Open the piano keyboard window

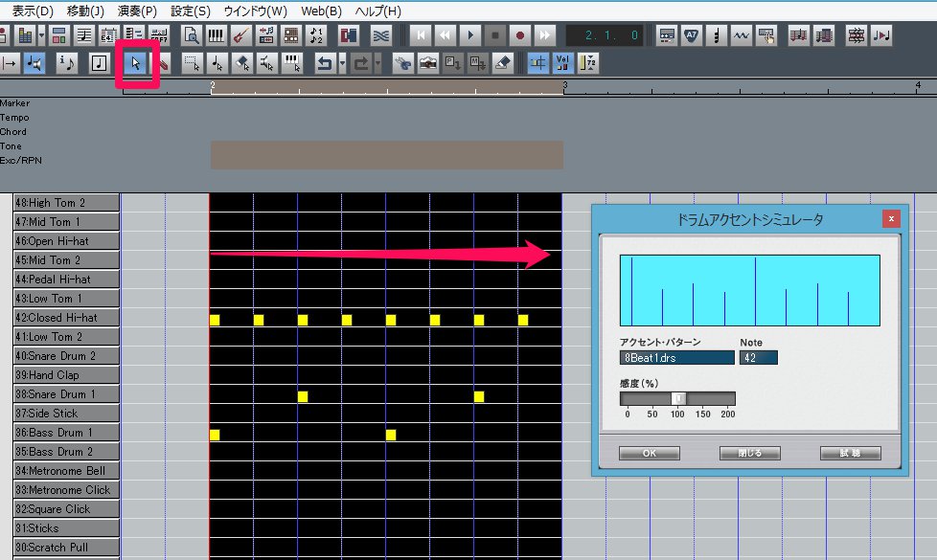(x=217, y=35)
